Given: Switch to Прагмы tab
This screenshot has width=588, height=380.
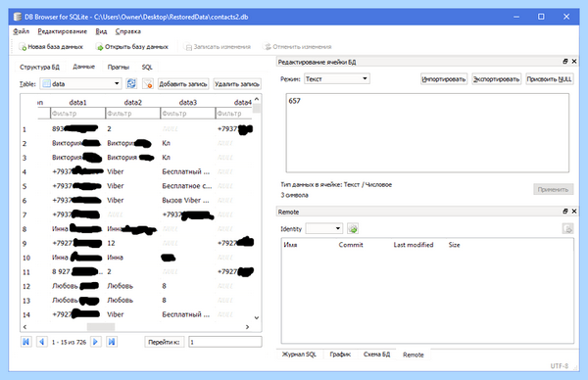Looking at the screenshot, I should [119, 67].
